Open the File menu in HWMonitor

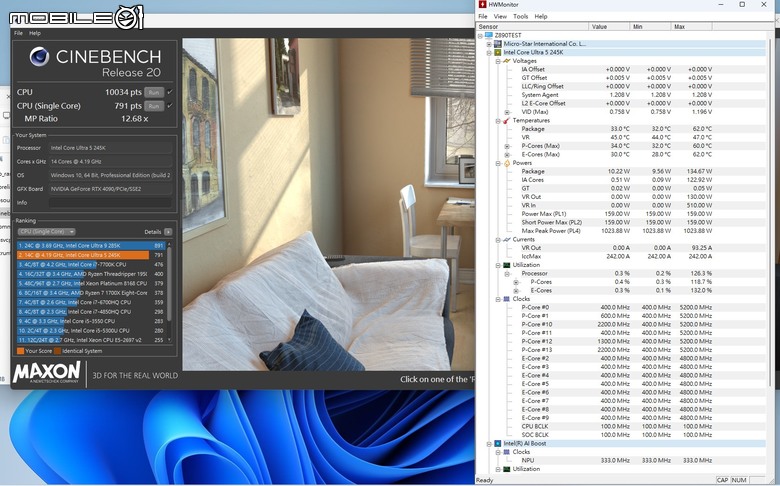483,16
